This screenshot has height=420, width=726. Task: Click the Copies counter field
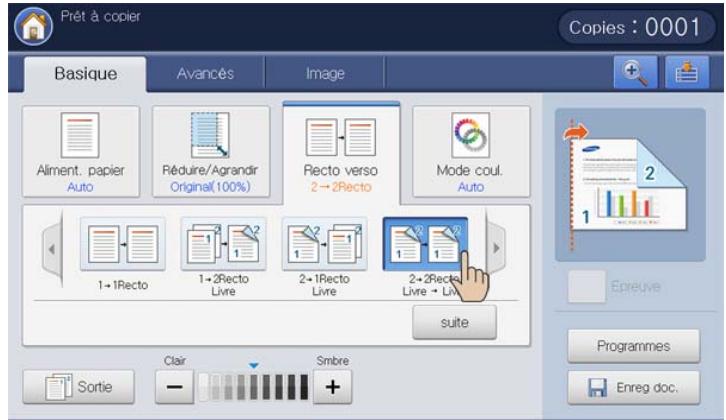click(634, 27)
